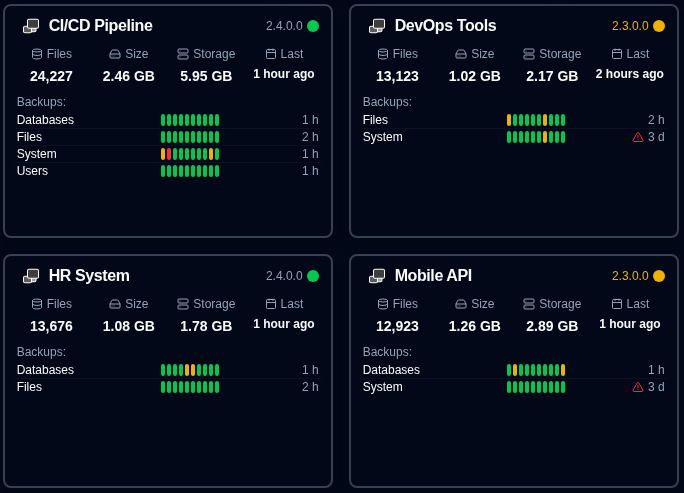
Task: Click the calendar Last icon in Mobile API card
Action: pos(617,304)
